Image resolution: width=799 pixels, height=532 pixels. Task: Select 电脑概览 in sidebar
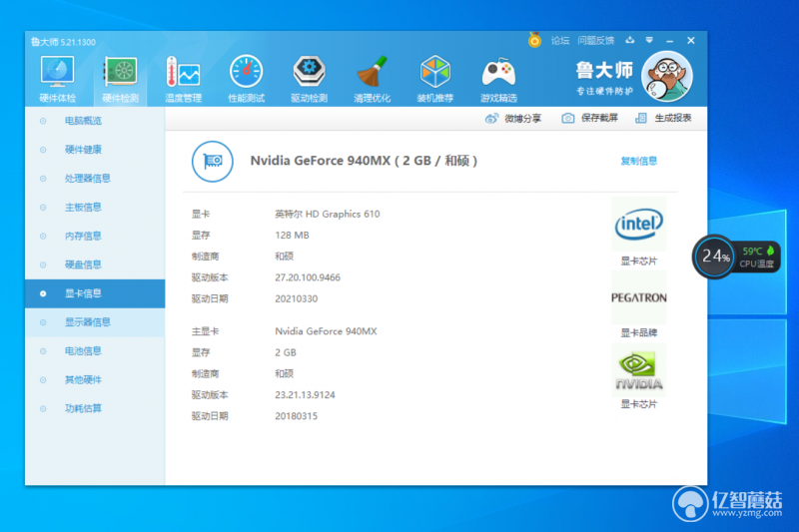[x=95, y=121]
